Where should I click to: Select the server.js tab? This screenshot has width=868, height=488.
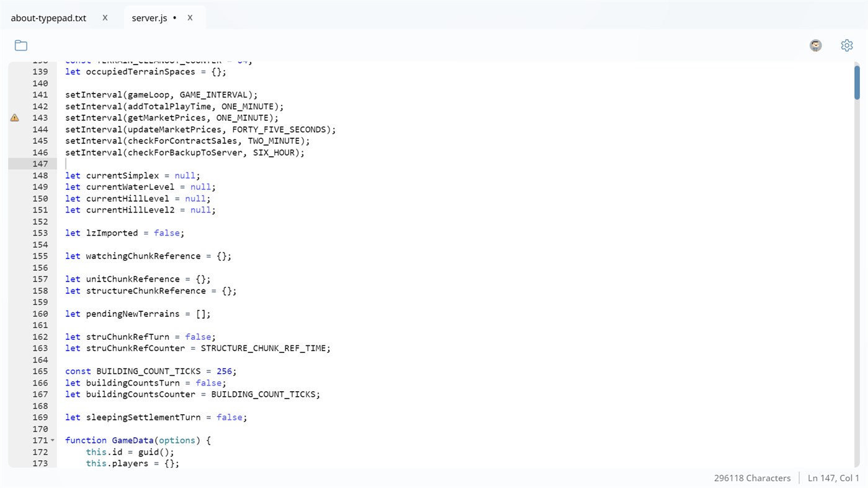point(150,17)
